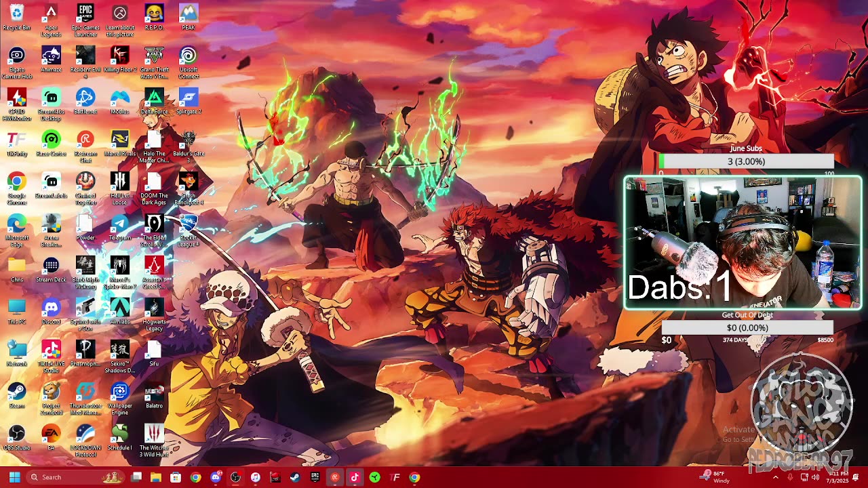This screenshot has height=488, width=868.
Task: Open the Steam desktop shortcut
Action: tap(16, 395)
